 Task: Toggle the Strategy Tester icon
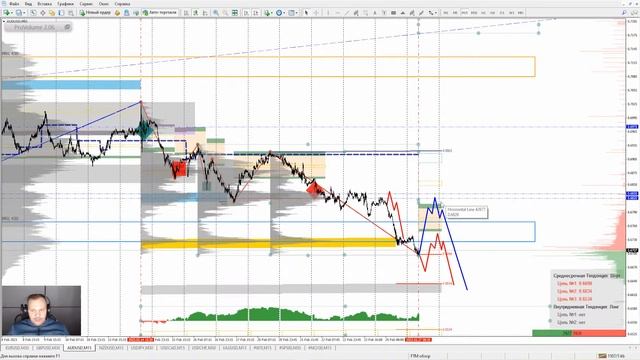tap(71, 13)
